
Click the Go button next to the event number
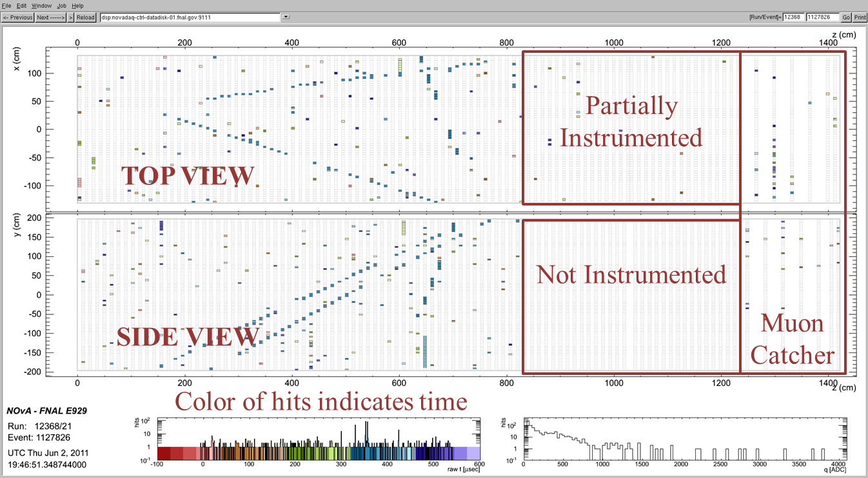click(x=846, y=17)
